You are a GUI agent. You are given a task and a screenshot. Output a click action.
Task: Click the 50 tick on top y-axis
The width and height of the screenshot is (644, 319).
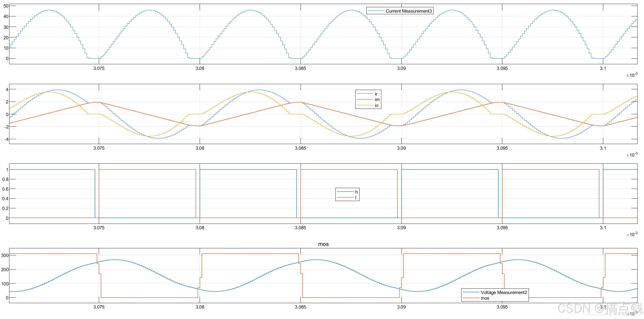[x=6, y=6]
